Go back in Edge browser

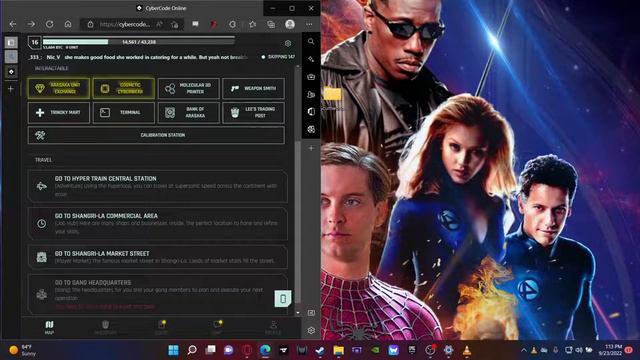pyautogui.click(x=13, y=24)
